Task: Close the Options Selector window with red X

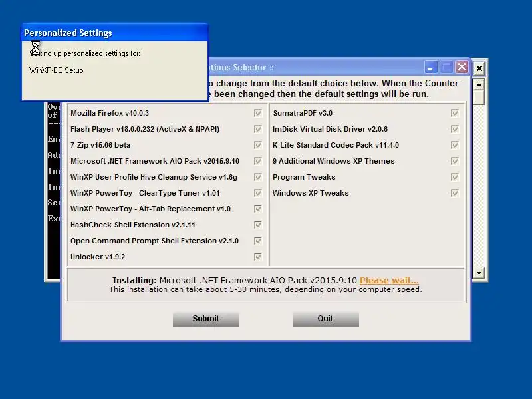Action: [462, 67]
